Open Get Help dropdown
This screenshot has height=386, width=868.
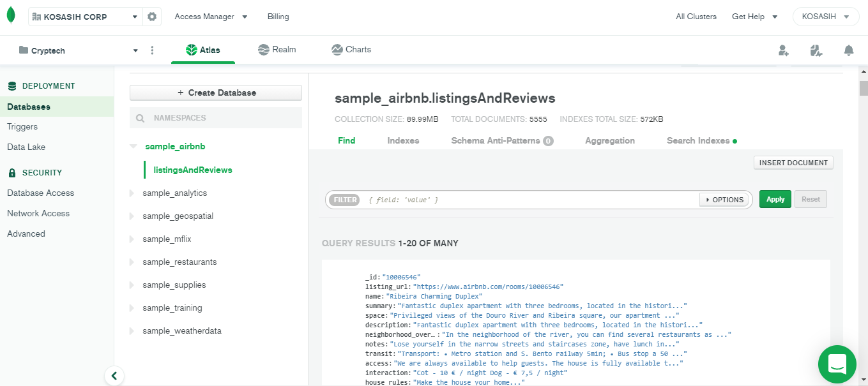pyautogui.click(x=754, y=17)
